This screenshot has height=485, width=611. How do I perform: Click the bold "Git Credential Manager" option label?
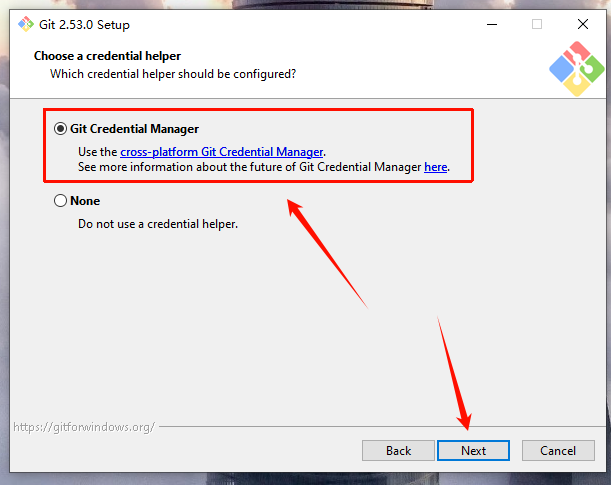pyautogui.click(x=134, y=129)
